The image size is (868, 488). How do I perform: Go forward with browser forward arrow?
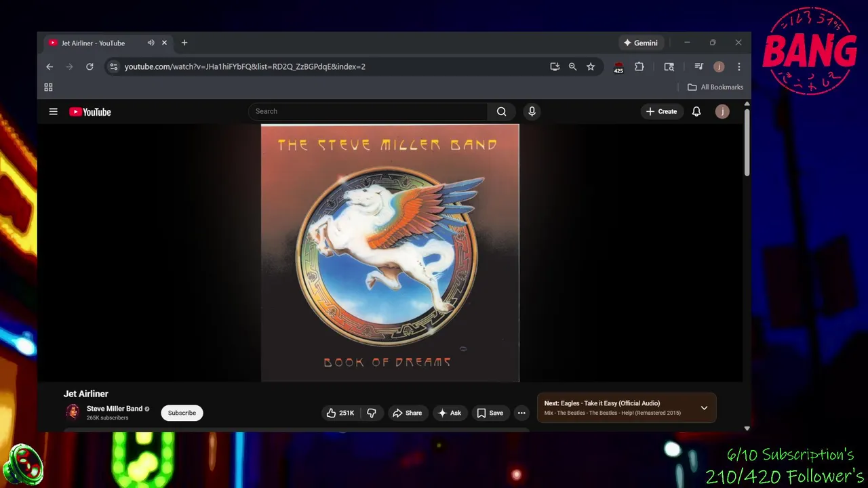click(69, 66)
